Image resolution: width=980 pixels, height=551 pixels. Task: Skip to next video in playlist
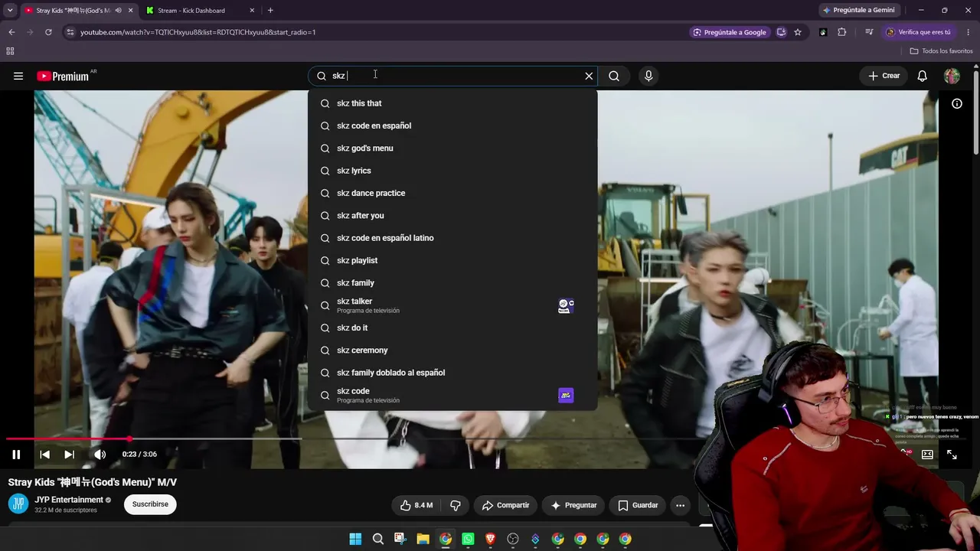(x=69, y=455)
